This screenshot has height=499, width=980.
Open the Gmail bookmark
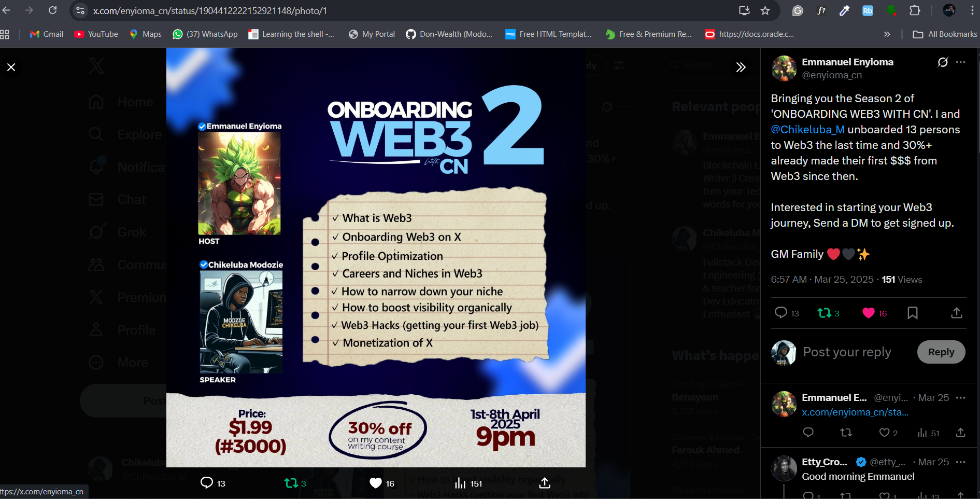click(x=47, y=34)
